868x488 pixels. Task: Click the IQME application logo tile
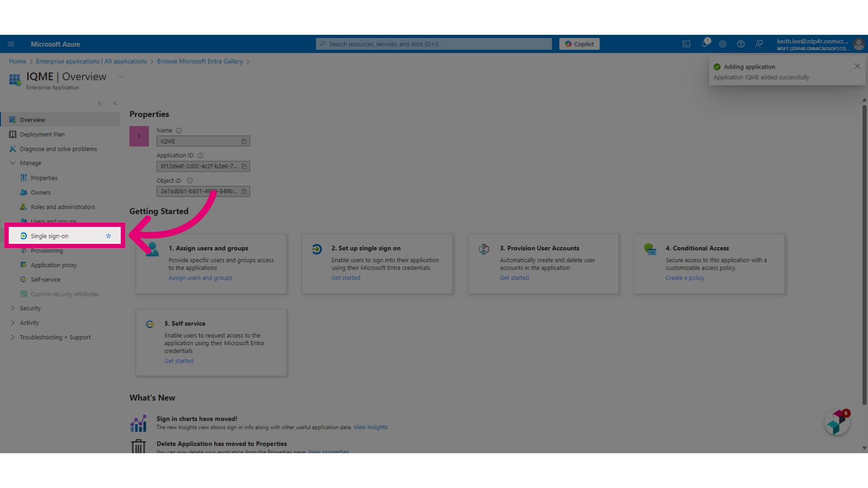pos(139,136)
